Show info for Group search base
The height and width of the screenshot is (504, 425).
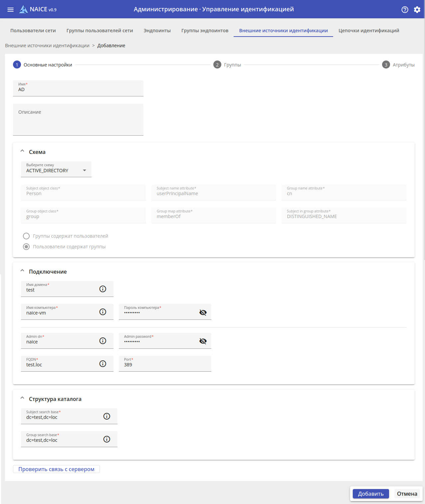point(107,439)
